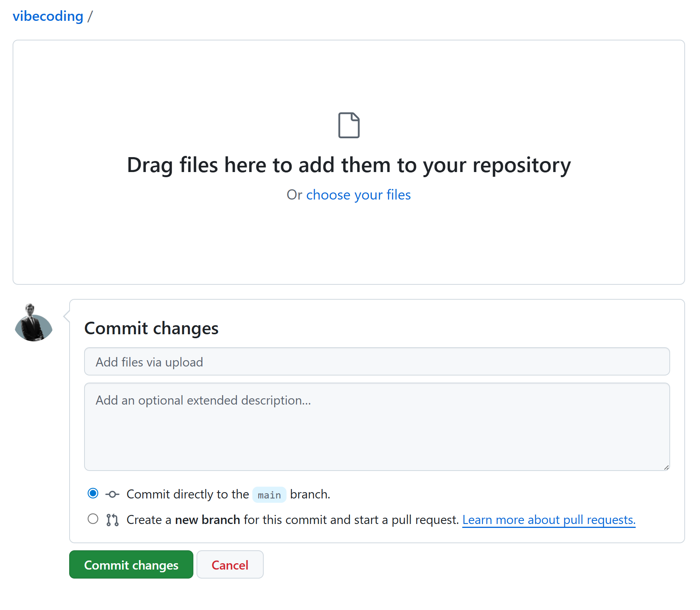This screenshot has width=700, height=610.
Task: Choose the create a new branch radio button
Action: pyautogui.click(x=93, y=519)
